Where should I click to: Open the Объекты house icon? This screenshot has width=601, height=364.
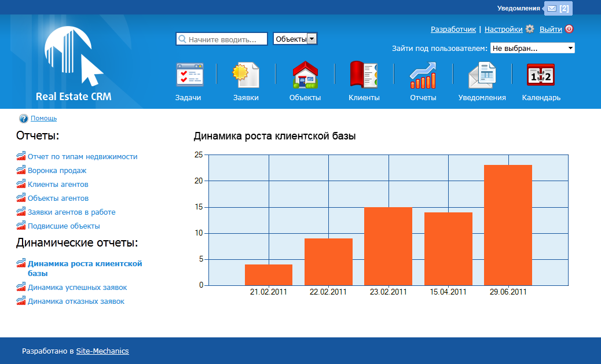305,76
